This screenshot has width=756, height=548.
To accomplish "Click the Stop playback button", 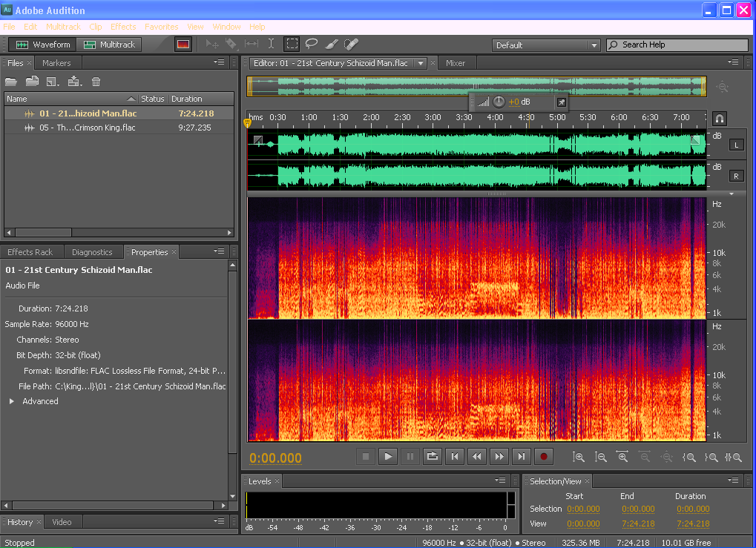I will pyautogui.click(x=366, y=457).
